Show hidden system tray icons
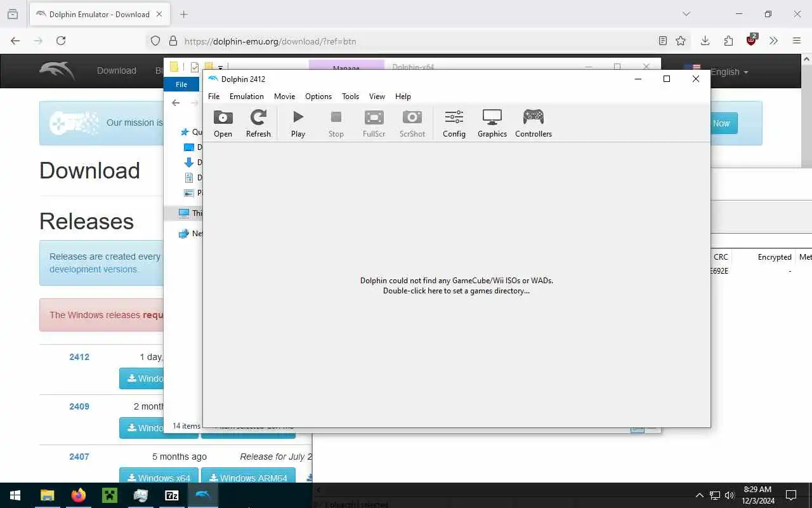The height and width of the screenshot is (508, 812). click(x=700, y=495)
